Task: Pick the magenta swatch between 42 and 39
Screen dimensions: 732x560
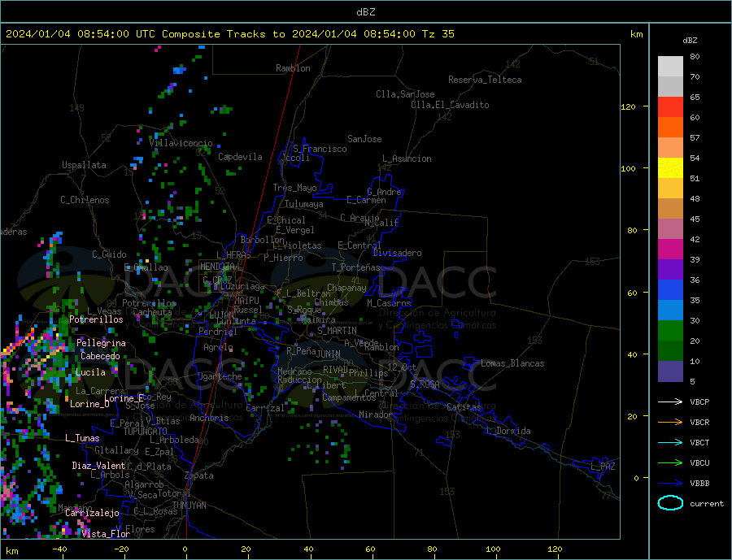Action: pos(670,250)
